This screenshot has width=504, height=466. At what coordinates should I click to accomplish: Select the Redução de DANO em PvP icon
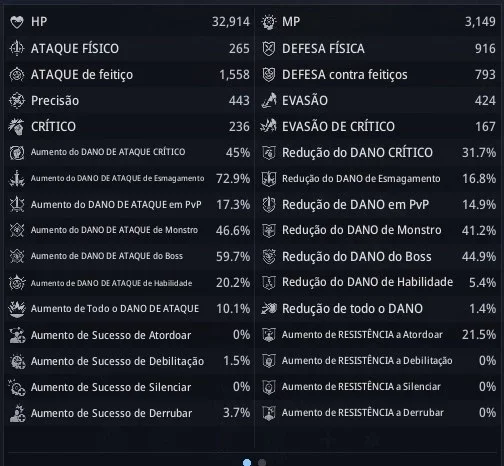[269, 204]
